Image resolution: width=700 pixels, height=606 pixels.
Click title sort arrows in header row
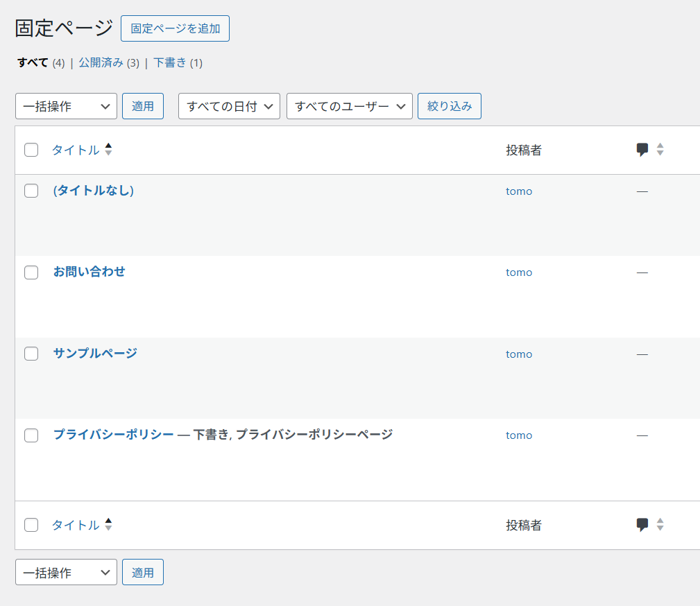(108, 150)
